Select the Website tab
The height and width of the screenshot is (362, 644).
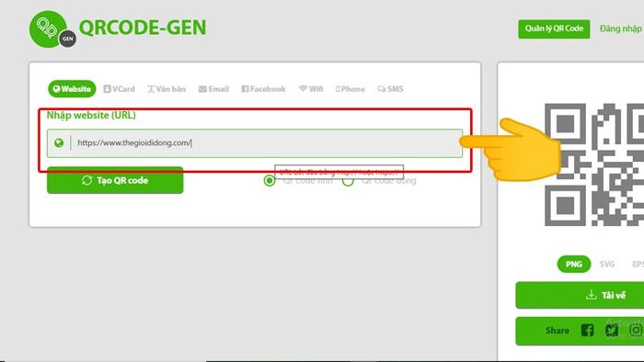pyautogui.click(x=72, y=89)
